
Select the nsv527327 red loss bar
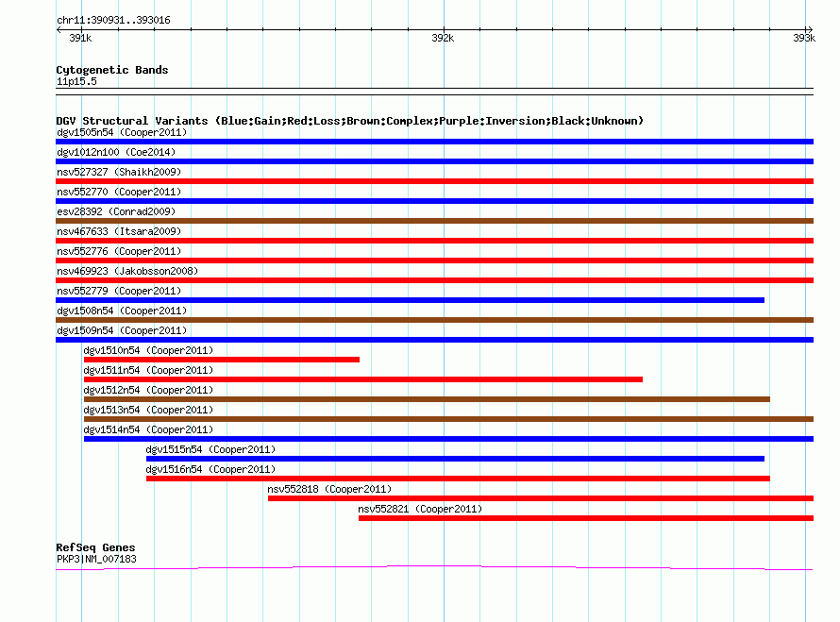(434, 181)
